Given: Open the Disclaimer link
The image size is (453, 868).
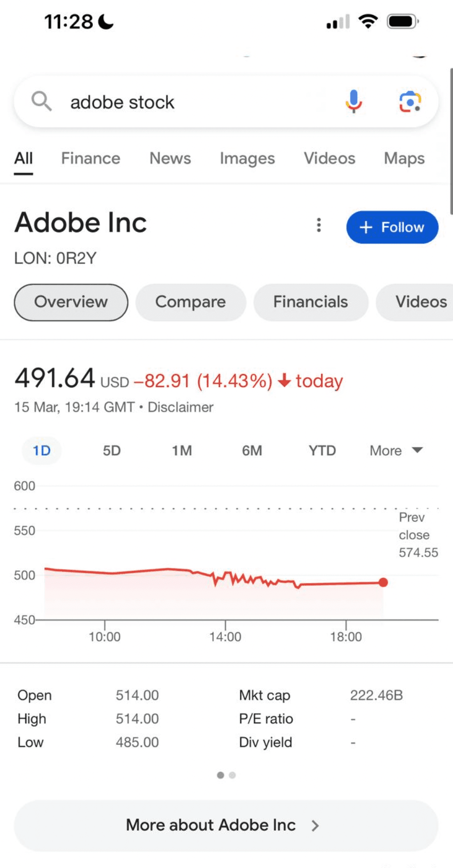Looking at the screenshot, I should pyautogui.click(x=180, y=407).
